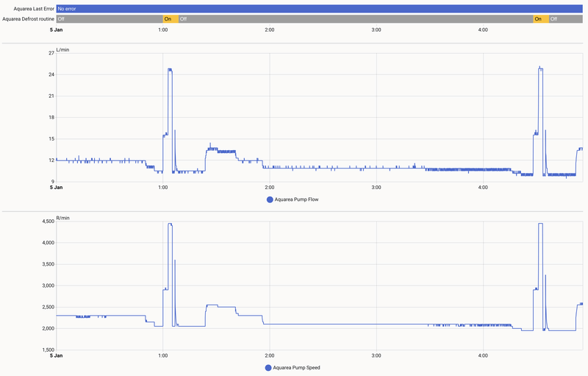Click the 4,500 value on speed chart axis
588x376 pixels.
(x=48, y=221)
